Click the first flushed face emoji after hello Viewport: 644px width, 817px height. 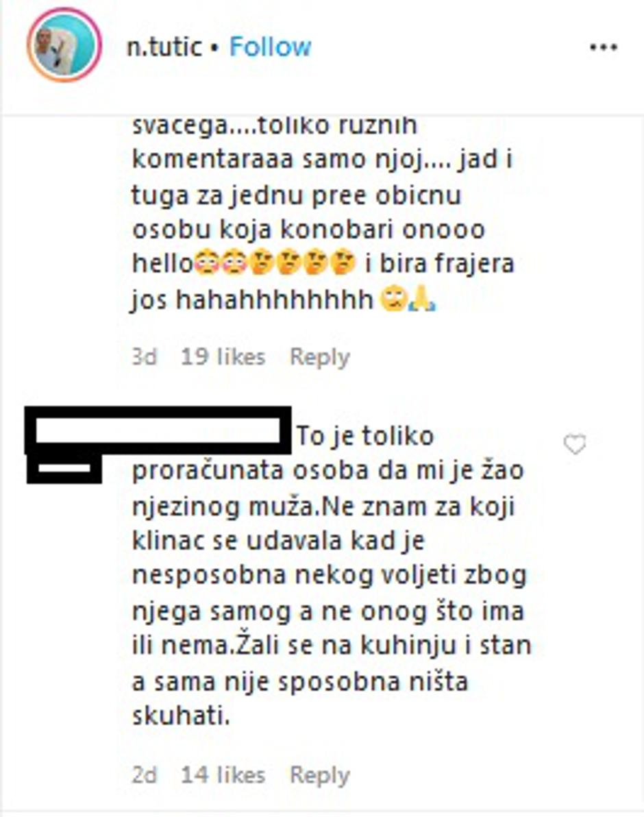click(x=208, y=263)
